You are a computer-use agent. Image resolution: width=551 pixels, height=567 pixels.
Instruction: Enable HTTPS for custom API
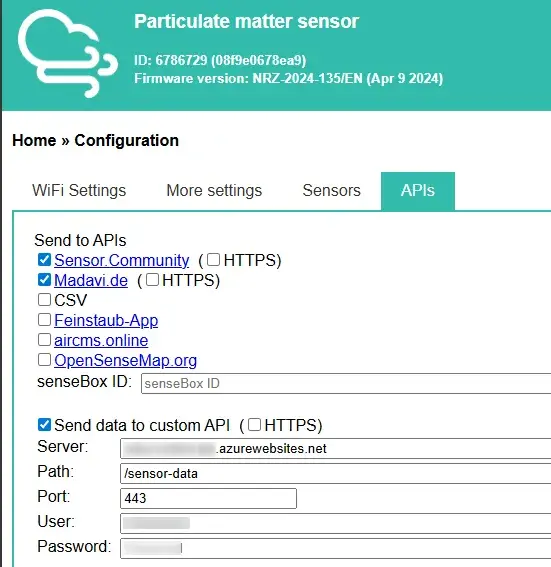tap(255, 425)
